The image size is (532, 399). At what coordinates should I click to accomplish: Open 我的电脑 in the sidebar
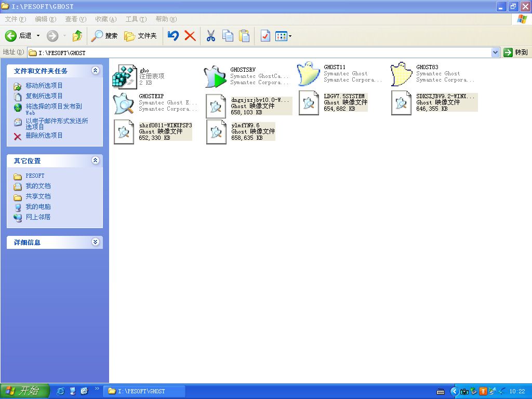(38, 207)
